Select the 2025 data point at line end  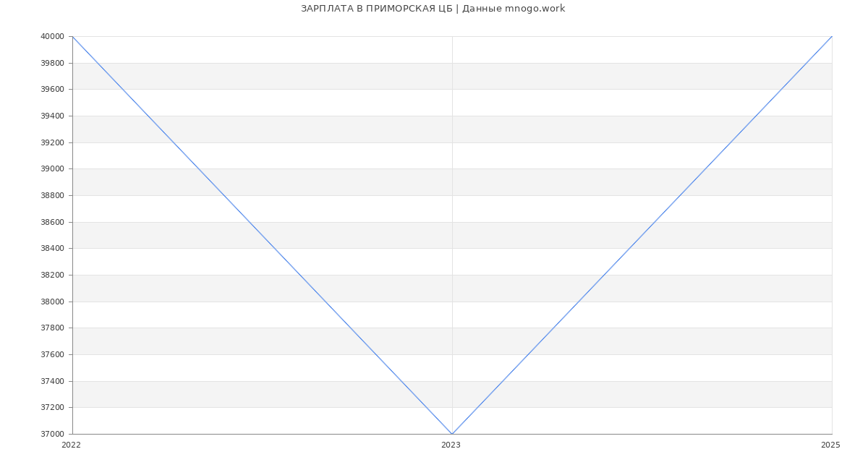click(832, 36)
